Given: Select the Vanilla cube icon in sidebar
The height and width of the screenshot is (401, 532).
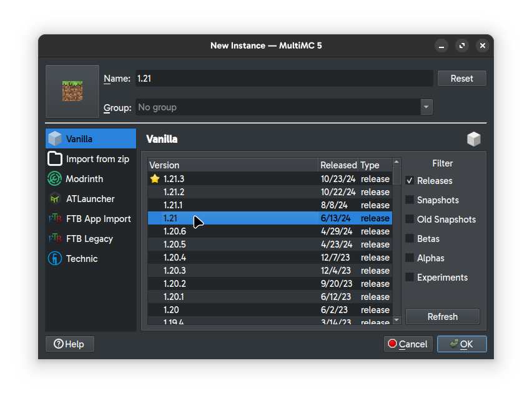Looking at the screenshot, I should [x=55, y=139].
